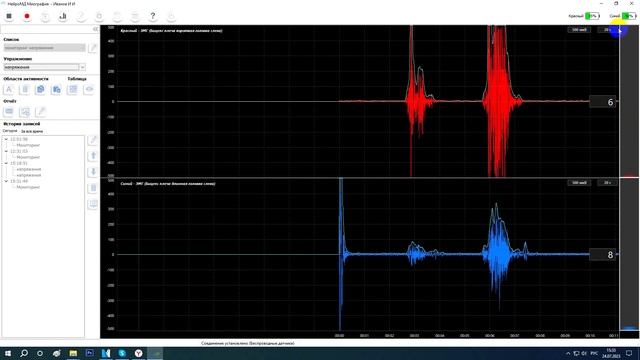The width and height of the screenshot is (640, 360).
Task: Open the Упражнение dropdown arrow
Action: pos(82,67)
